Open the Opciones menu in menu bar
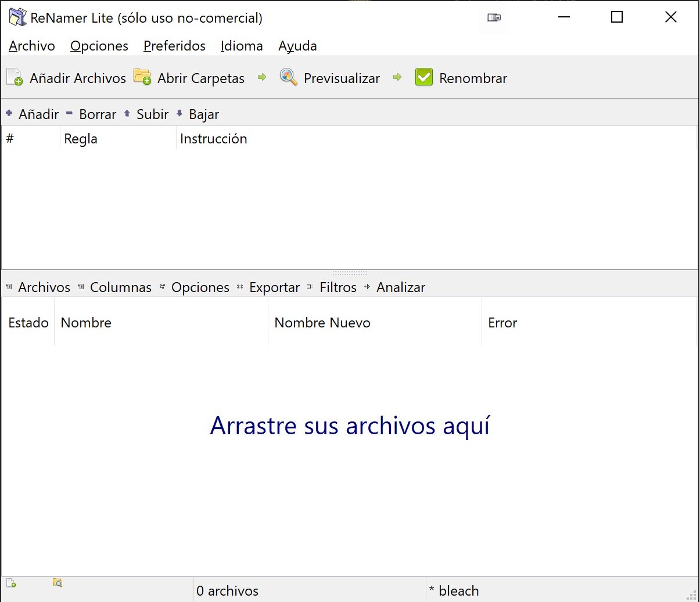Screen dimensions: 700x602 click(99, 46)
